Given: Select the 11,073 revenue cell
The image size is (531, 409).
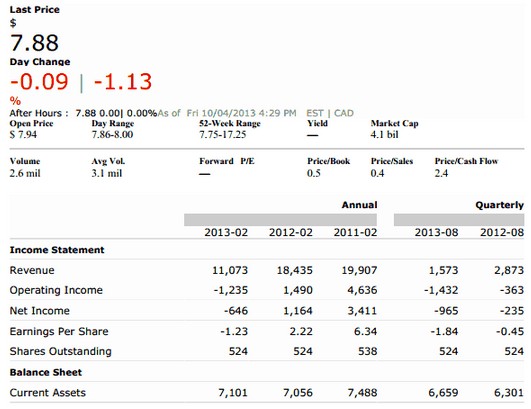Looking at the screenshot, I should point(230,270).
